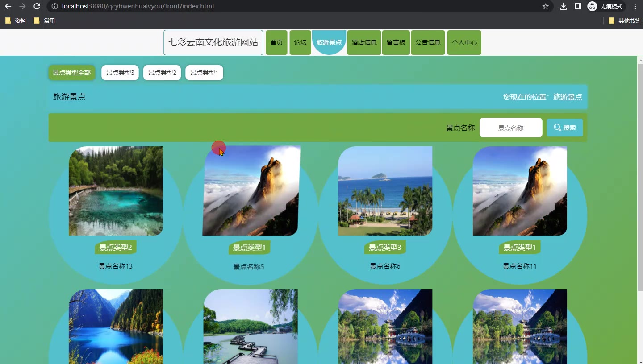643x364 pixels.
Task: Open the 景点名称5 mountain photo thumbnail
Action: tap(251, 191)
